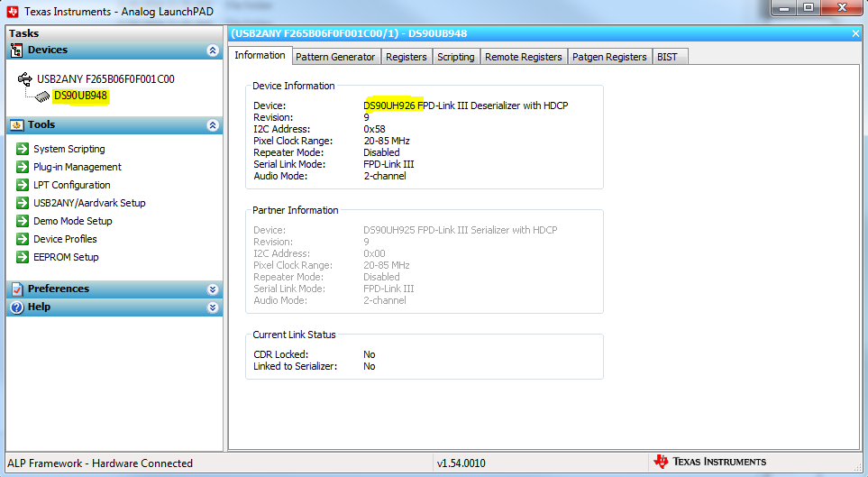Collapse the Devices section
The height and width of the screenshot is (477, 868).
213,50
